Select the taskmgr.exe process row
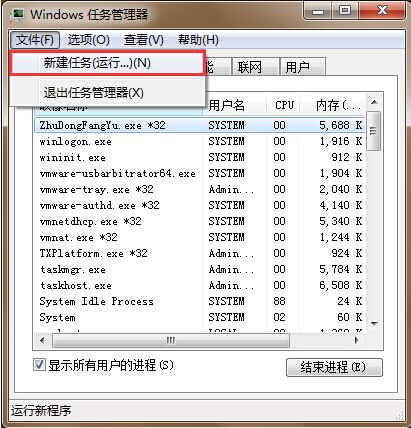Screen dimensions: 411x428 pos(200,269)
